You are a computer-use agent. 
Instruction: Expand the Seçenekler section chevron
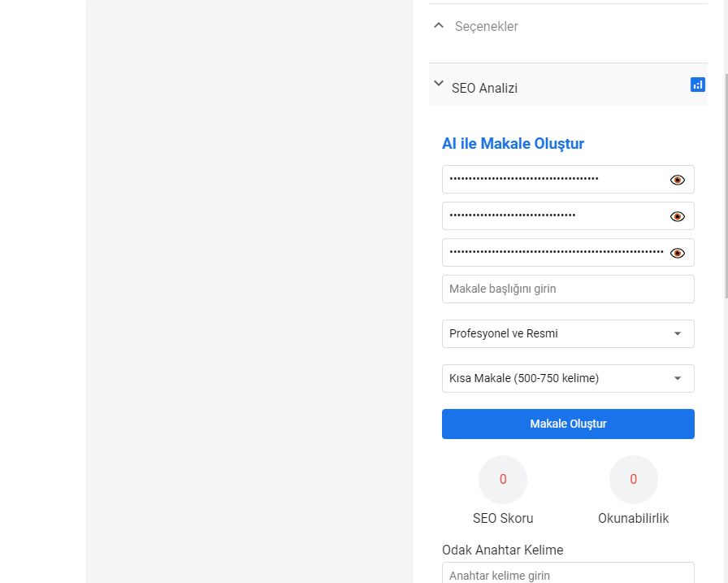(x=439, y=25)
